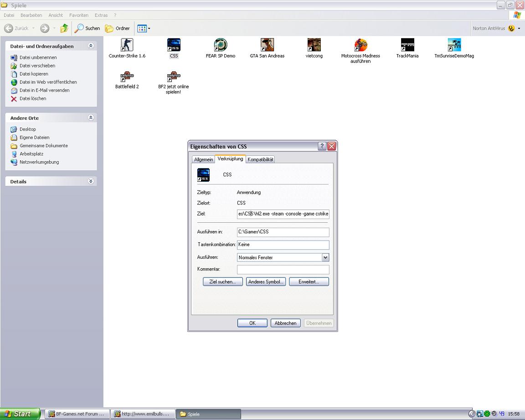Click Datei verschieben task link
This screenshot has width=525, height=420.
37,66
